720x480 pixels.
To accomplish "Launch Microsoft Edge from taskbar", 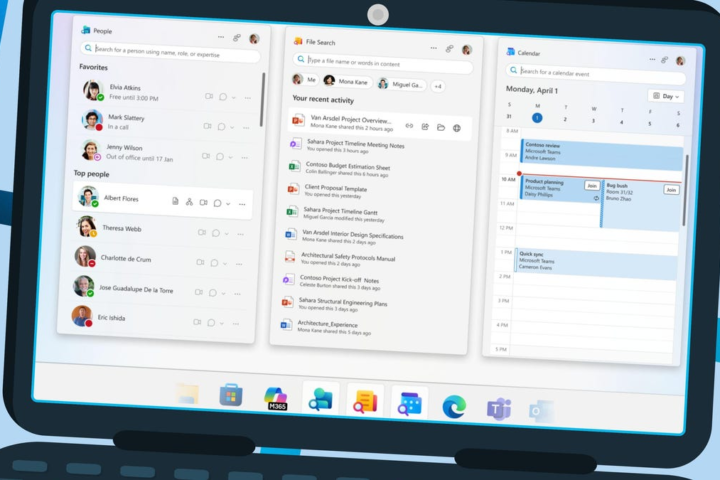I will coord(454,406).
